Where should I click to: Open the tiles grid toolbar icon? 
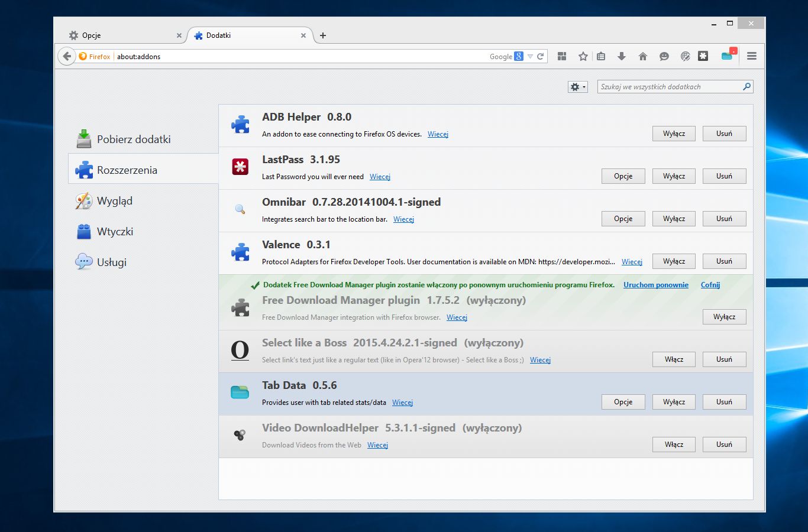point(562,56)
